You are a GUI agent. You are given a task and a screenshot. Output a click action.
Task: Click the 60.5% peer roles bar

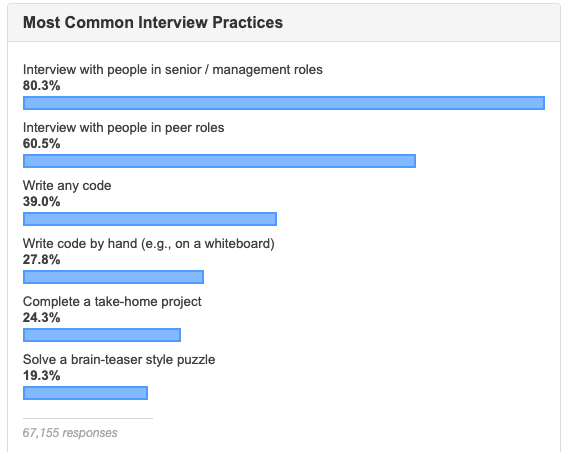[x=219, y=161]
